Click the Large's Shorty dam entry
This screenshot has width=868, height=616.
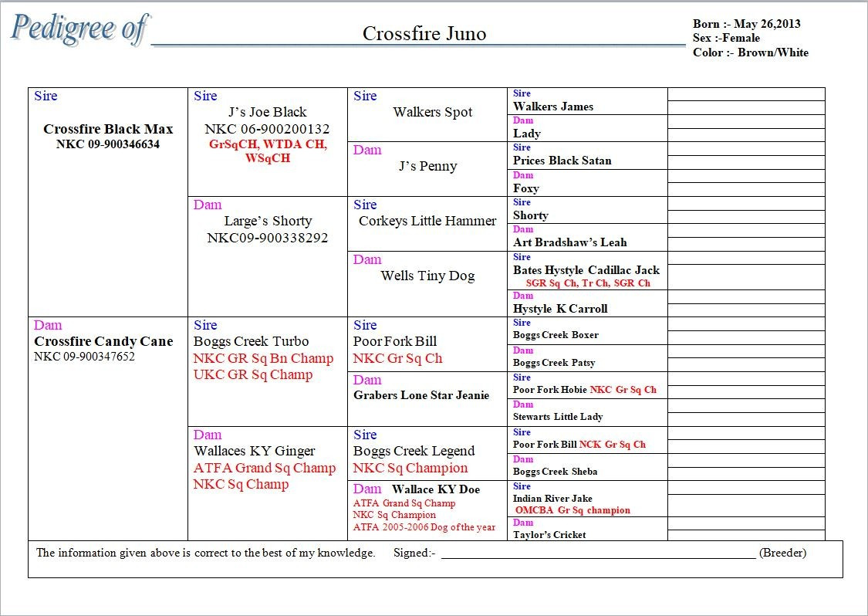coord(268,221)
